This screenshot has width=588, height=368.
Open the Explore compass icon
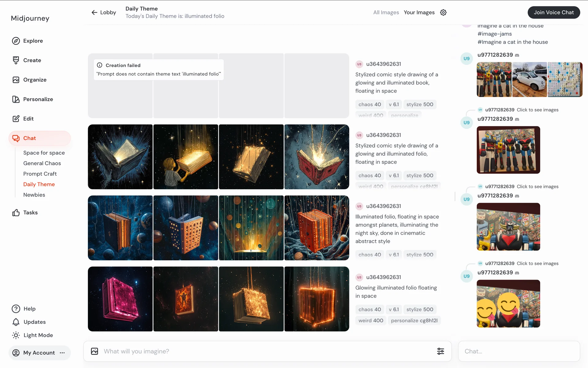[16, 41]
